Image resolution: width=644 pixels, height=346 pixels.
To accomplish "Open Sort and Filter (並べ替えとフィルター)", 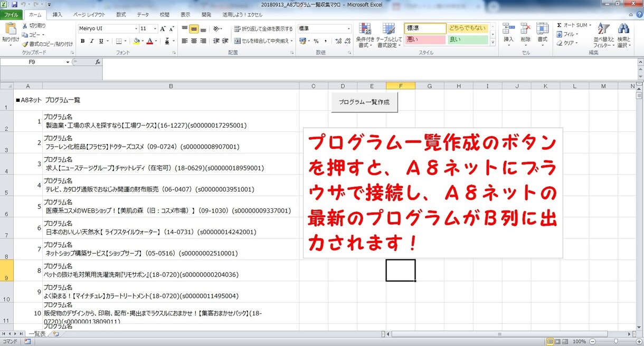I will pyautogui.click(x=604, y=36).
